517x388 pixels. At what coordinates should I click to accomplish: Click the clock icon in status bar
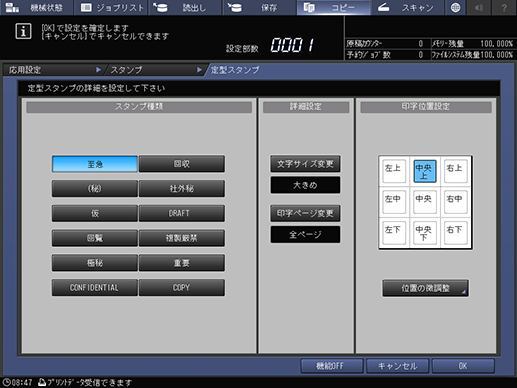click(7, 382)
